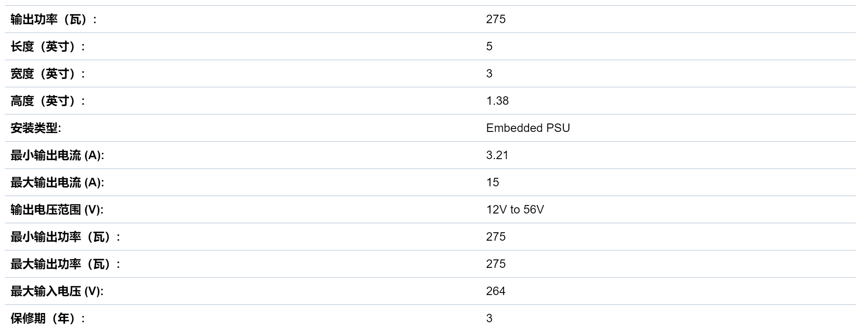Viewport: 868px width, 334px height.
Task: Click the 安装类型 label
Action: pos(36,128)
